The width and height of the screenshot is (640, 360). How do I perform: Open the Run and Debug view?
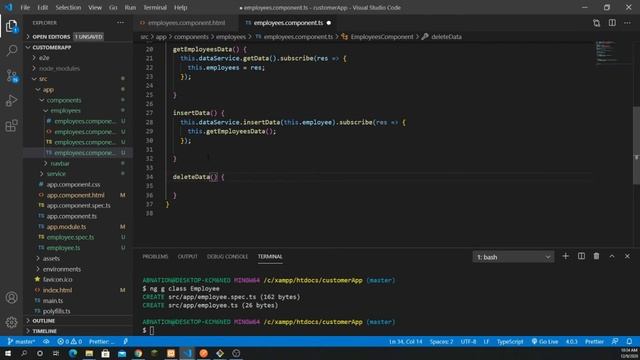11,100
